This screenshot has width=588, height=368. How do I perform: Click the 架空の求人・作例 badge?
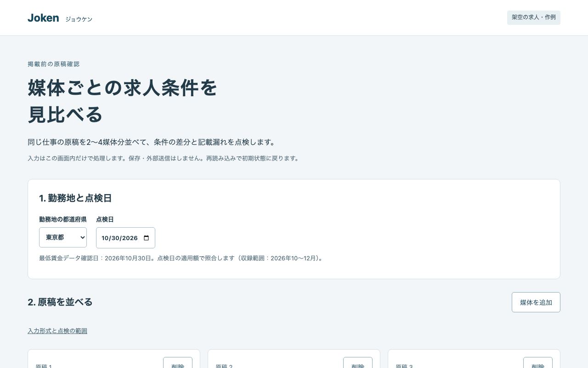tap(534, 17)
